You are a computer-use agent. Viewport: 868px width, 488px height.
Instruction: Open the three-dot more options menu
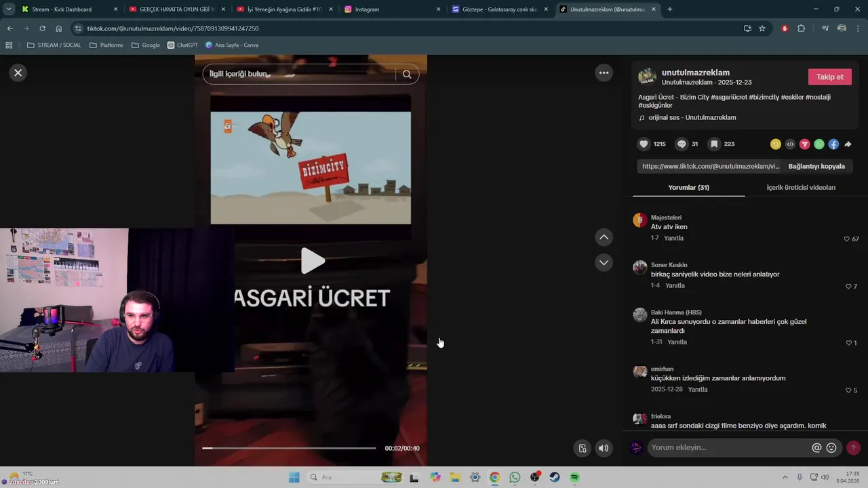tap(604, 73)
